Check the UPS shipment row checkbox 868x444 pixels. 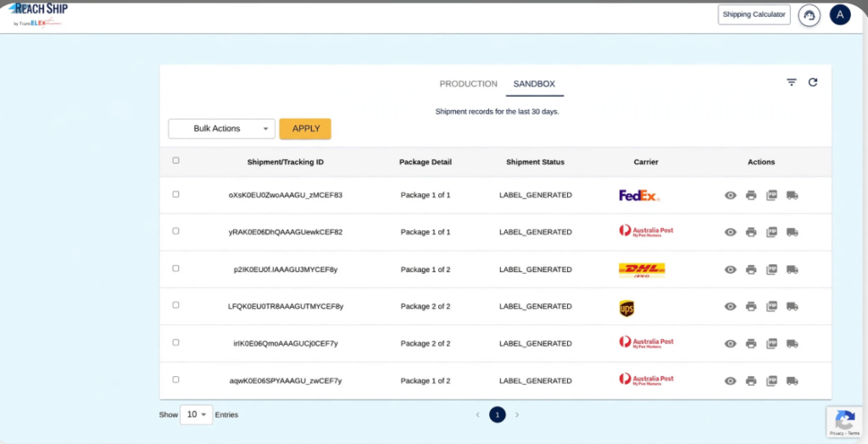(175, 305)
